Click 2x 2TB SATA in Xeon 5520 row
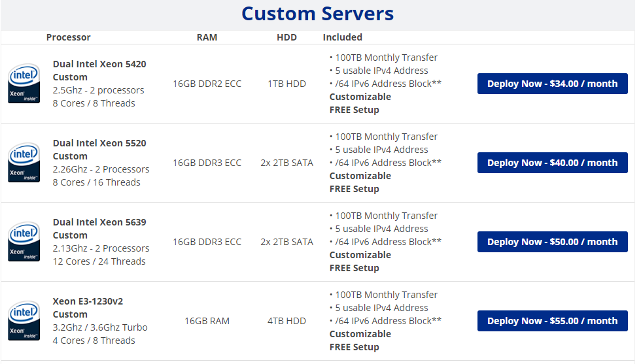This screenshot has height=364, width=641. tap(286, 163)
